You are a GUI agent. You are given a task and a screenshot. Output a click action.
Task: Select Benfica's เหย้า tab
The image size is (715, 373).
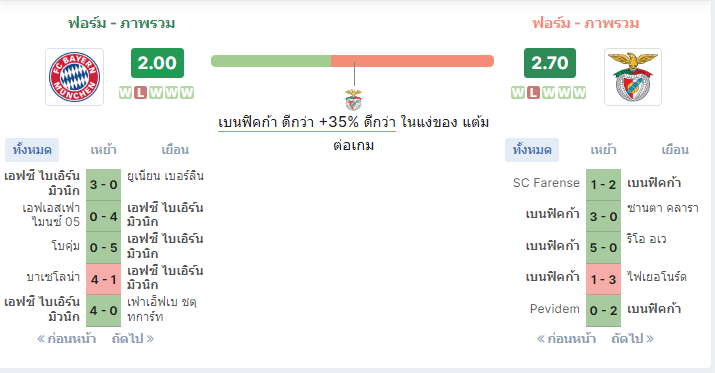pyautogui.click(x=603, y=150)
